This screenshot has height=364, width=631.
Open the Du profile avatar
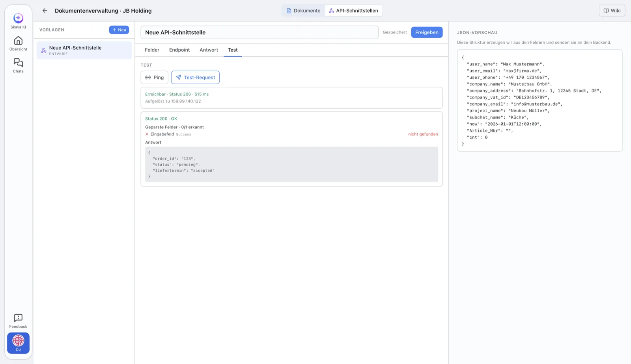[x=18, y=340]
